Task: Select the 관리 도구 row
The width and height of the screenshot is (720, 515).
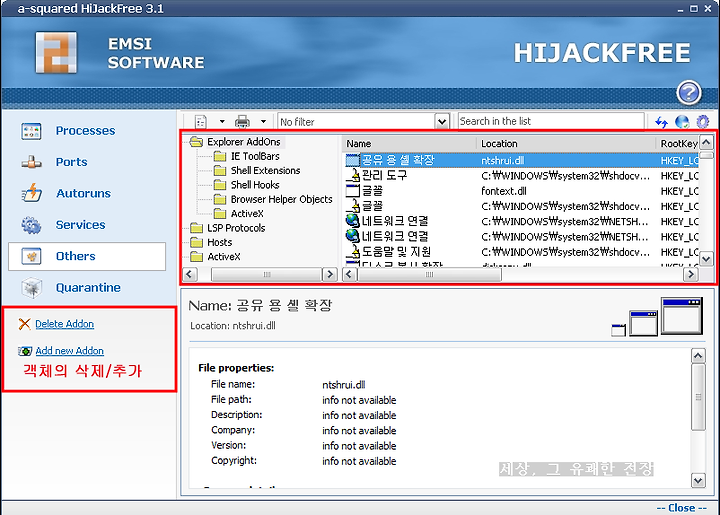Action: click(x=521, y=175)
